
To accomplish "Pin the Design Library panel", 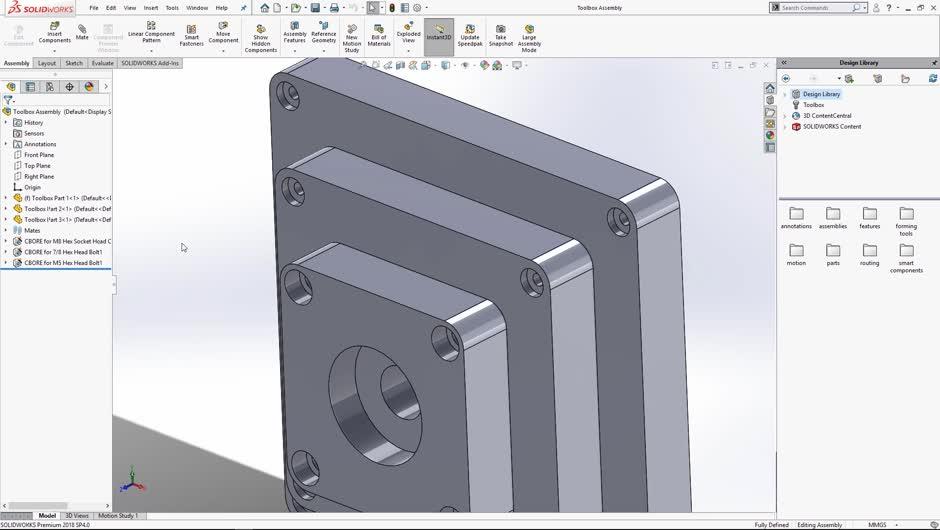I will coord(932,62).
